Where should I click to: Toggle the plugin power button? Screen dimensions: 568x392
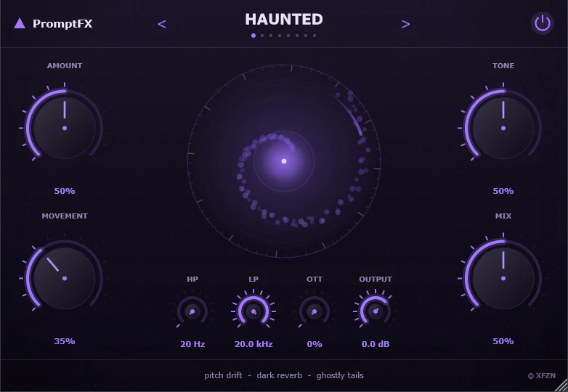click(x=543, y=23)
